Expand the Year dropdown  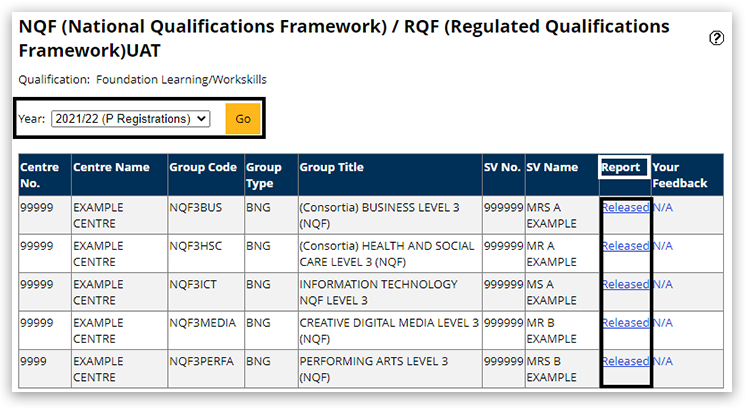click(130, 119)
